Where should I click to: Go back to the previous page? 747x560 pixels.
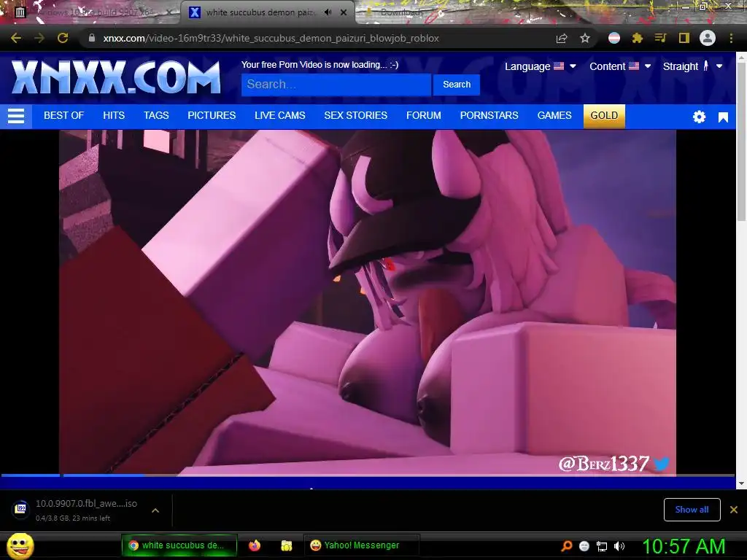click(x=16, y=38)
